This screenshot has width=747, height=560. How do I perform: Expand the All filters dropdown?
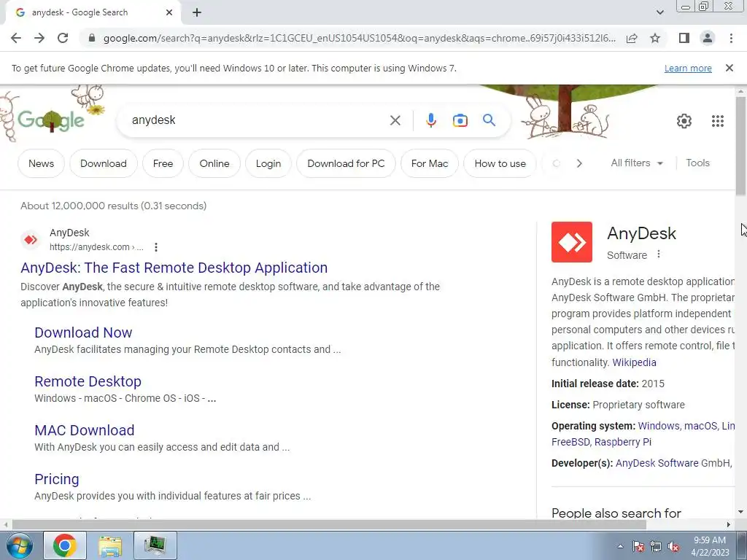click(x=637, y=163)
